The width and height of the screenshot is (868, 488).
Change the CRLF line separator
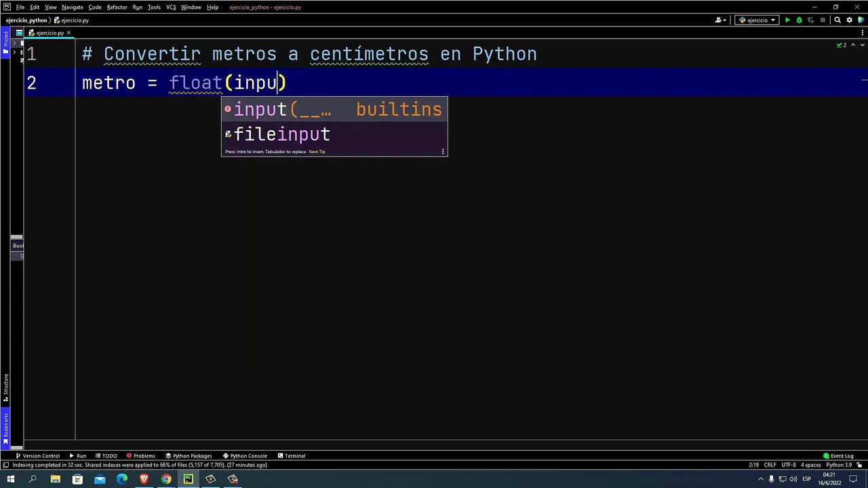pos(770,465)
